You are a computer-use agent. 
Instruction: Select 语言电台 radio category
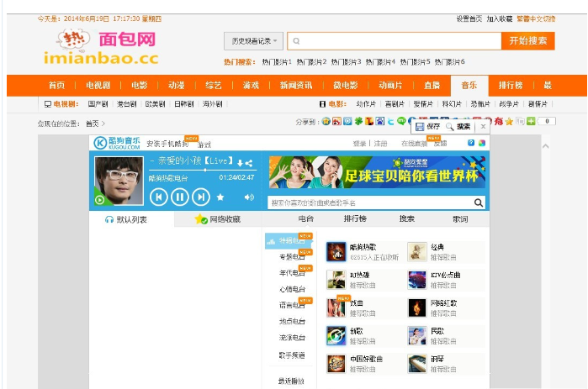tap(292, 305)
